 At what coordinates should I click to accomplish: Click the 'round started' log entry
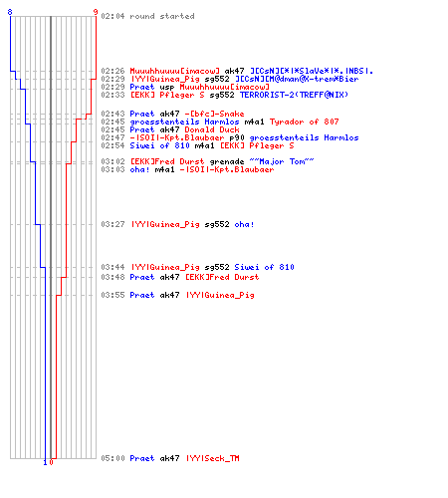(162, 16)
